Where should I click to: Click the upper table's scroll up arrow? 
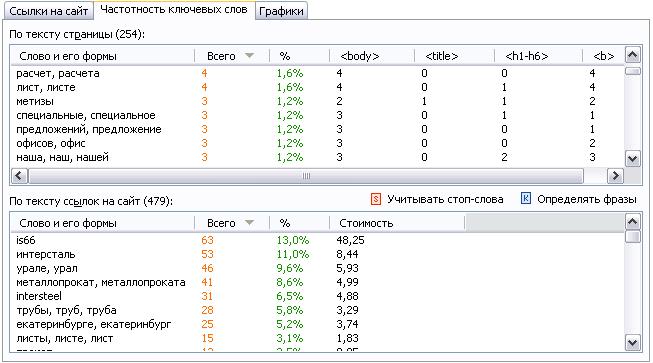point(633,55)
